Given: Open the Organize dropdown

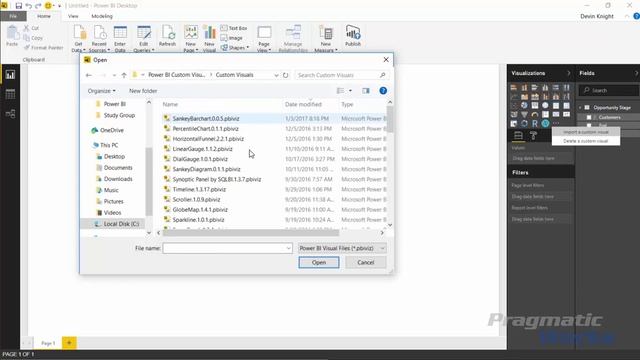Looking at the screenshot, I should coord(101,91).
